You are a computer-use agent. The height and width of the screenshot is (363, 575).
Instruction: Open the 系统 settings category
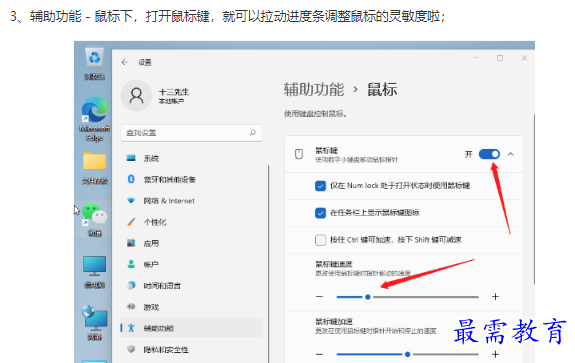191,158
